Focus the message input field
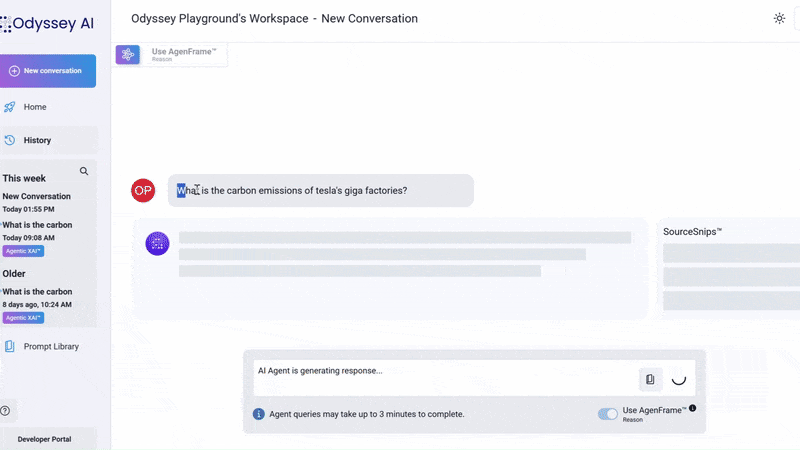Viewport: 800px width, 450px height. click(x=444, y=378)
